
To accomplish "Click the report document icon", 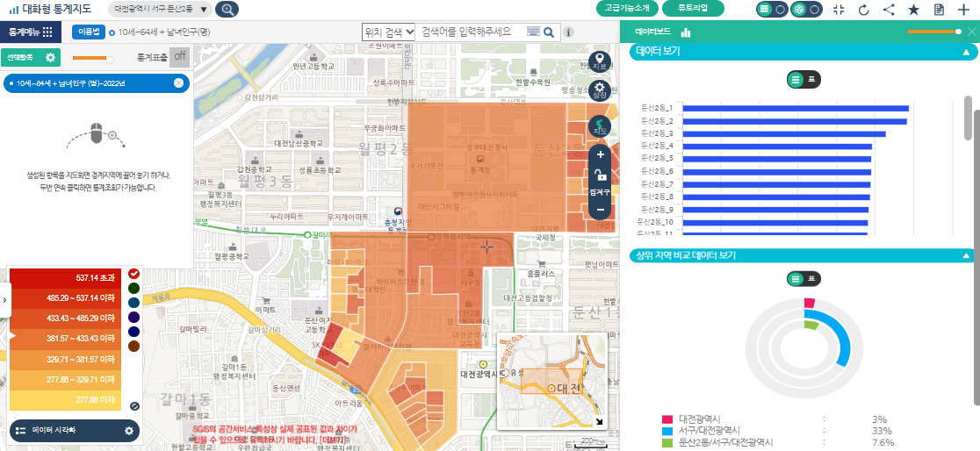I will click(x=939, y=10).
